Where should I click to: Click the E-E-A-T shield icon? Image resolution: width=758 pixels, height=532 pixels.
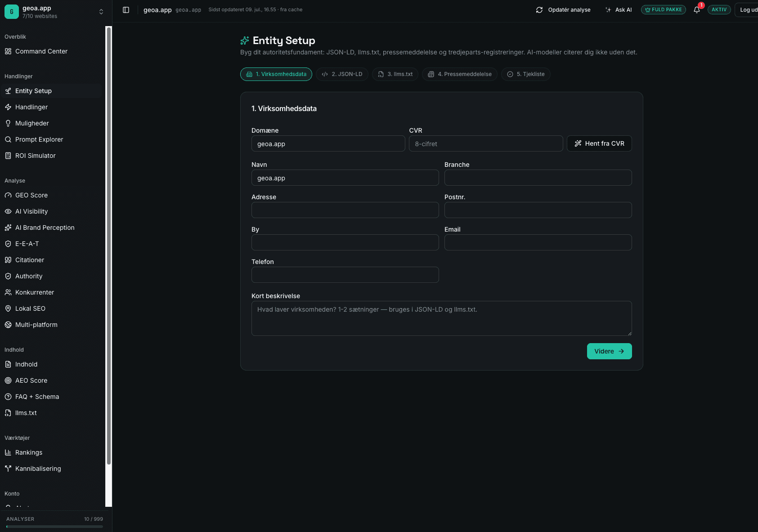(8, 244)
